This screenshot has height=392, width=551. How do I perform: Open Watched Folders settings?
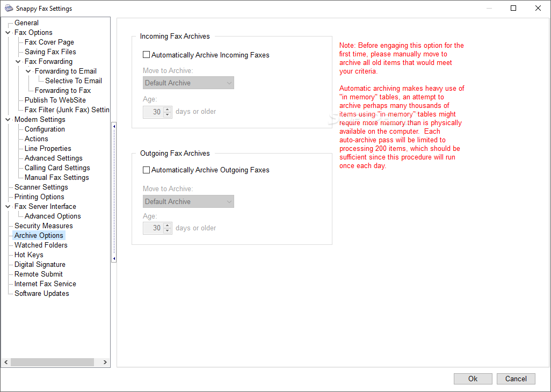[41, 245]
